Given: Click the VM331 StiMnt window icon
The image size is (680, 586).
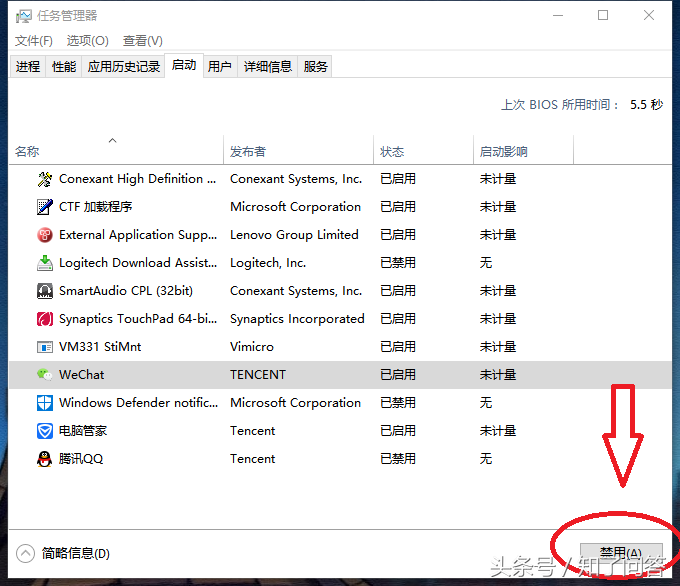Looking at the screenshot, I should pyautogui.click(x=45, y=347).
